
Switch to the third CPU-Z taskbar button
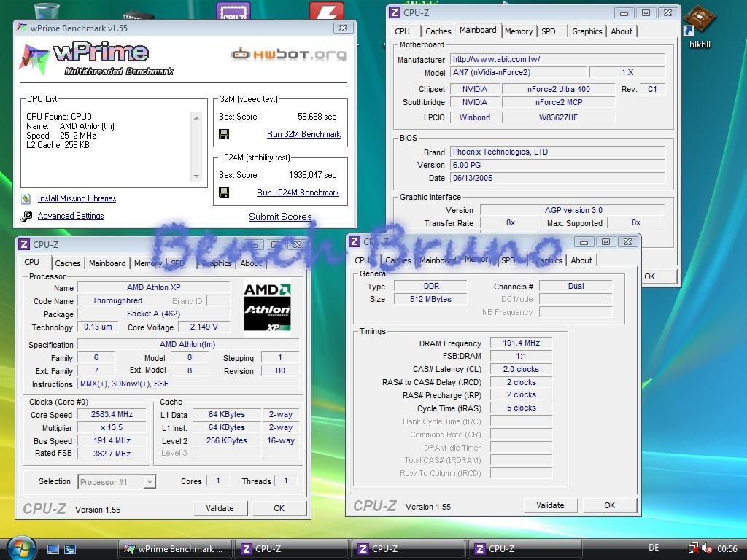tap(525, 549)
